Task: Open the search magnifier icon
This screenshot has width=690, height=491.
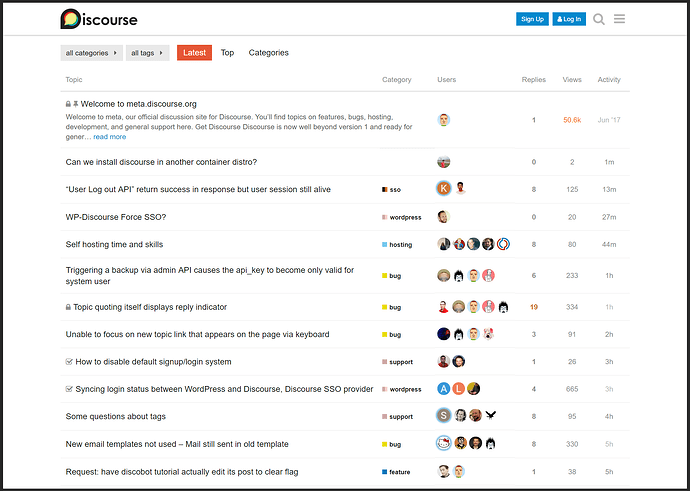Action: point(598,19)
